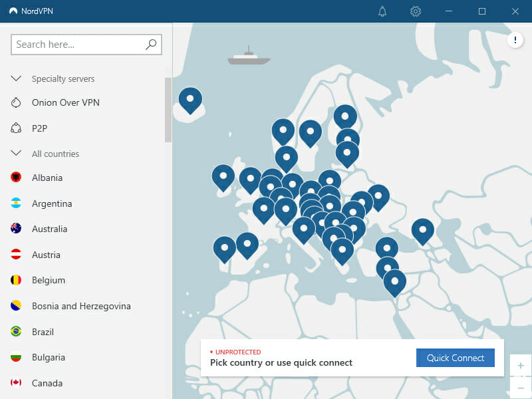The height and width of the screenshot is (399, 532).
Task: Choose Belgium from the country list
Action: point(49,280)
